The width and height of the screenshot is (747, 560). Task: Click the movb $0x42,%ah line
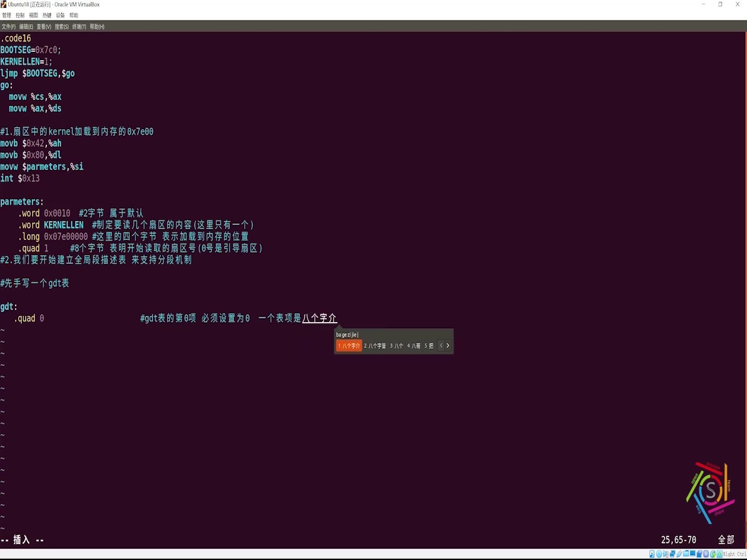coord(31,144)
